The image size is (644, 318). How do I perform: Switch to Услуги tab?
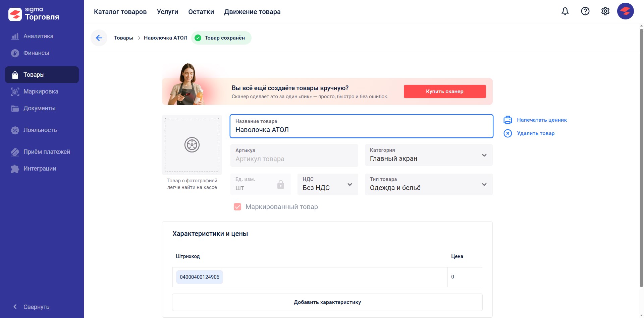tap(167, 12)
